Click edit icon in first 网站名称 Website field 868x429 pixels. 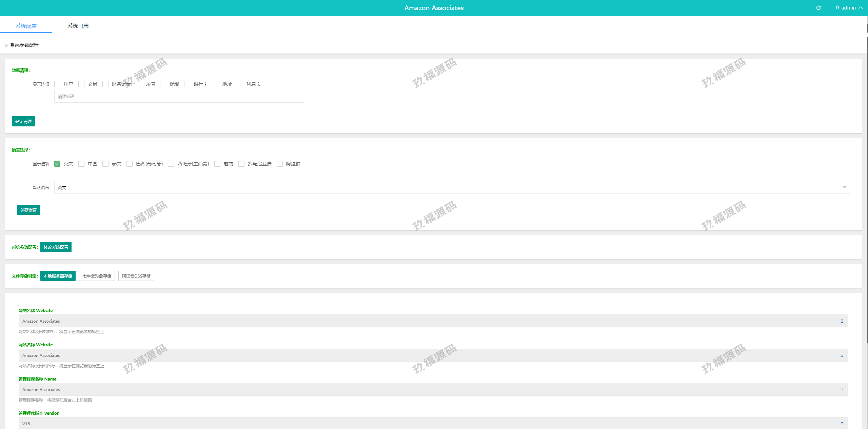point(842,321)
